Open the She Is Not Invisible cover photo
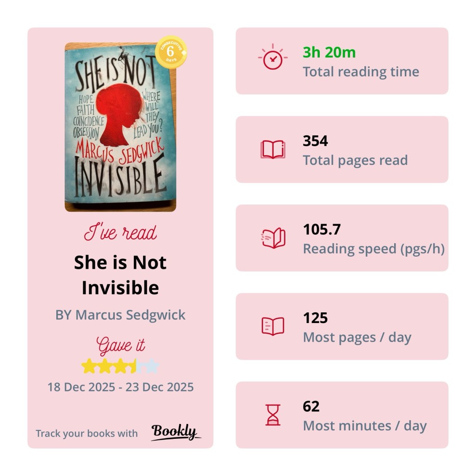Screen dimensions: 476x476 [120, 128]
